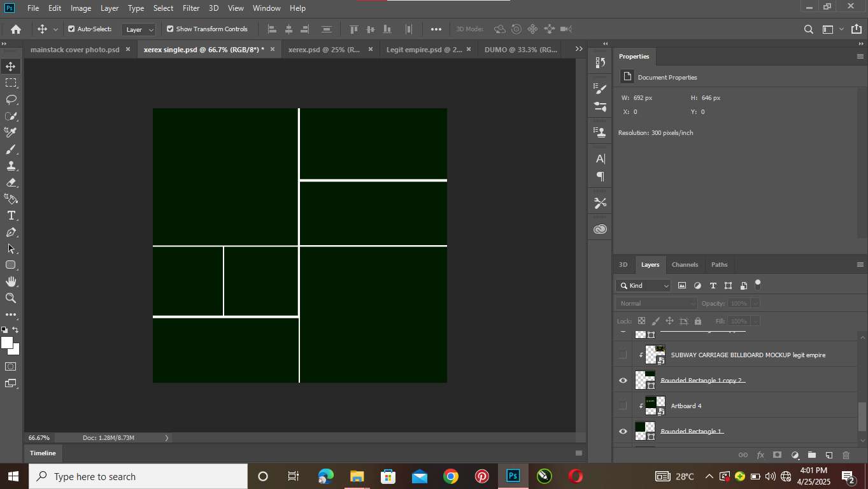Viewport: 868px width, 489px height.
Task: Add a layer mask
Action: pyautogui.click(x=778, y=455)
